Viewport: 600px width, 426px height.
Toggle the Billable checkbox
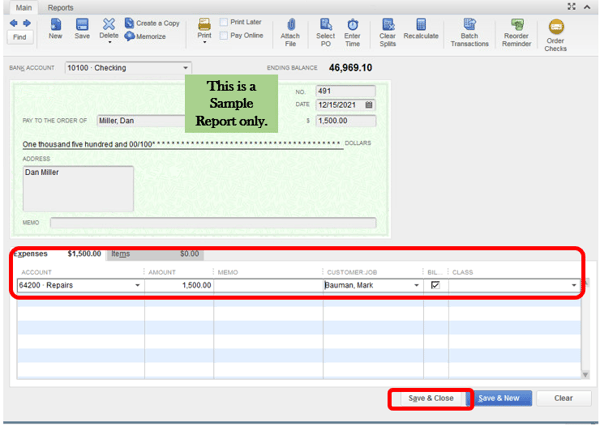pyautogui.click(x=435, y=285)
